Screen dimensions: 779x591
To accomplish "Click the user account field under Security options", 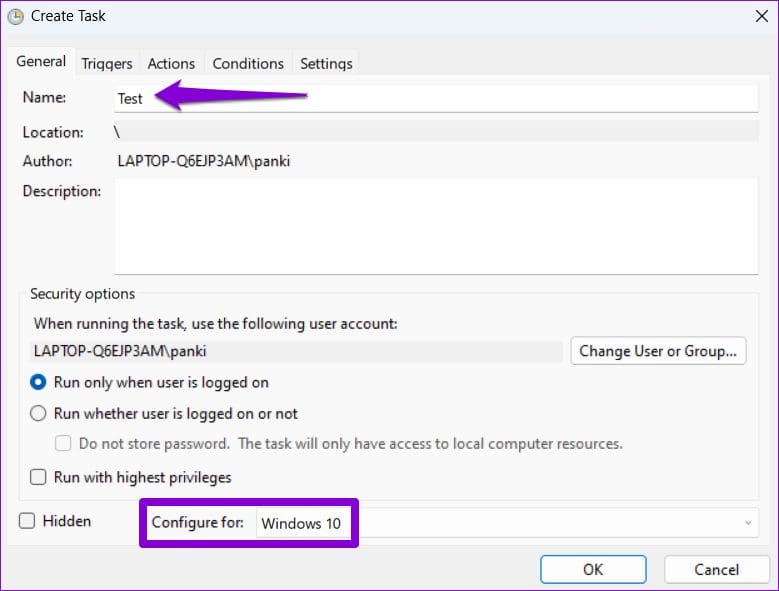I will [x=297, y=351].
